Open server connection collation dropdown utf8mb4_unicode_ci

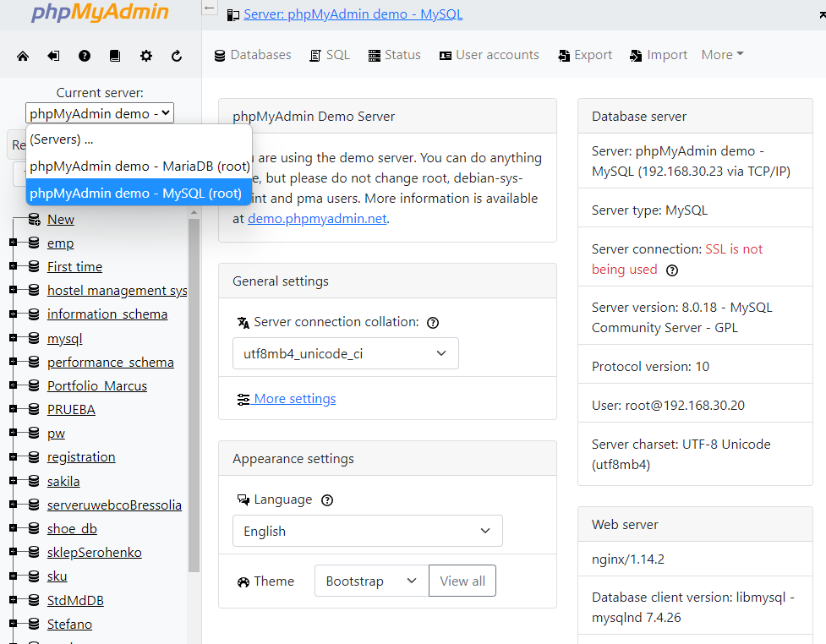pyautogui.click(x=346, y=353)
